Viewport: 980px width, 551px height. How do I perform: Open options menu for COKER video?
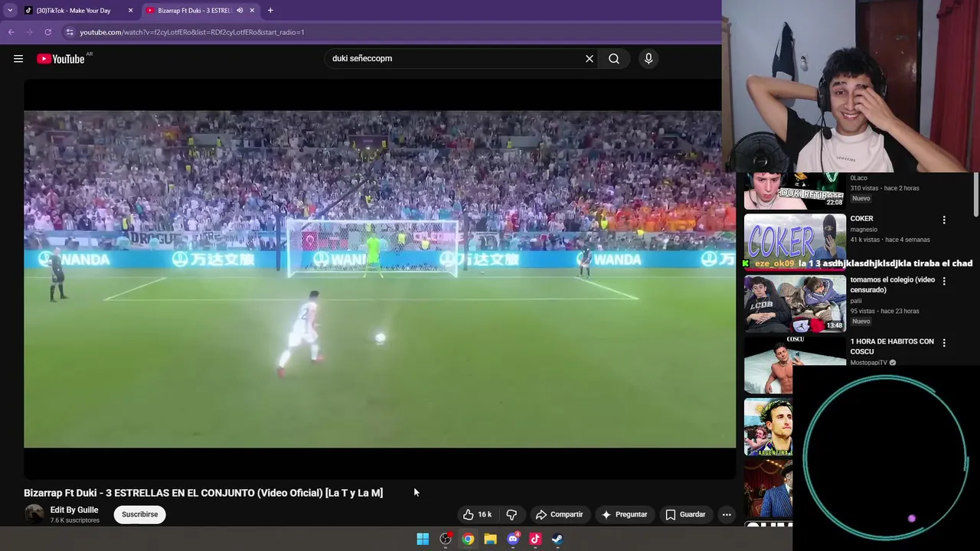(944, 220)
